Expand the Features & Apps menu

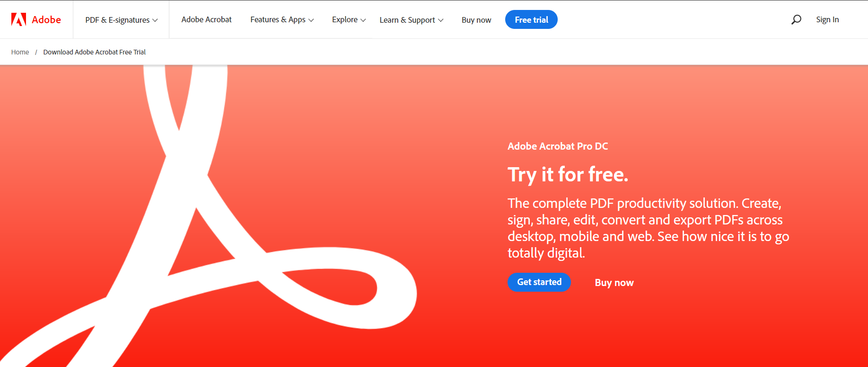click(x=282, y=19)
